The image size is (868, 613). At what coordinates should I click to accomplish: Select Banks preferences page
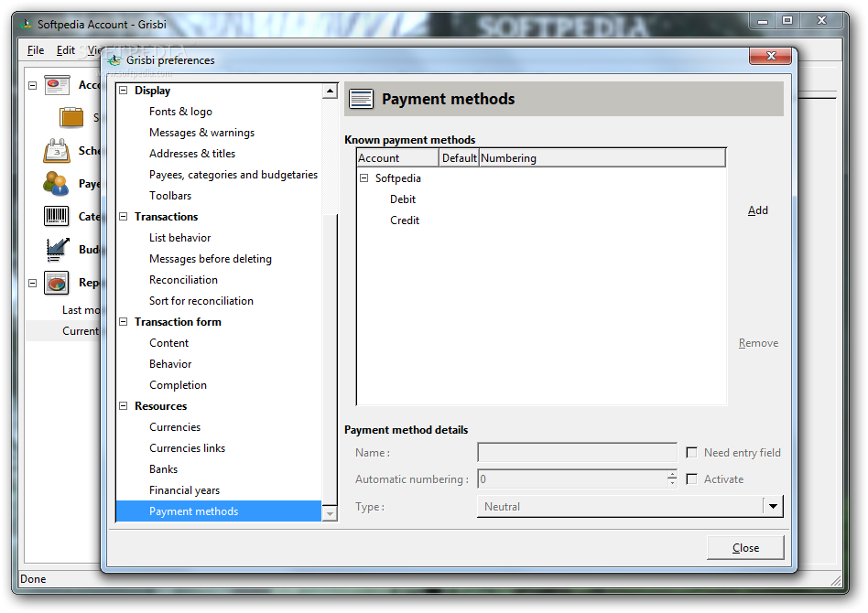[x=163, y=468]
